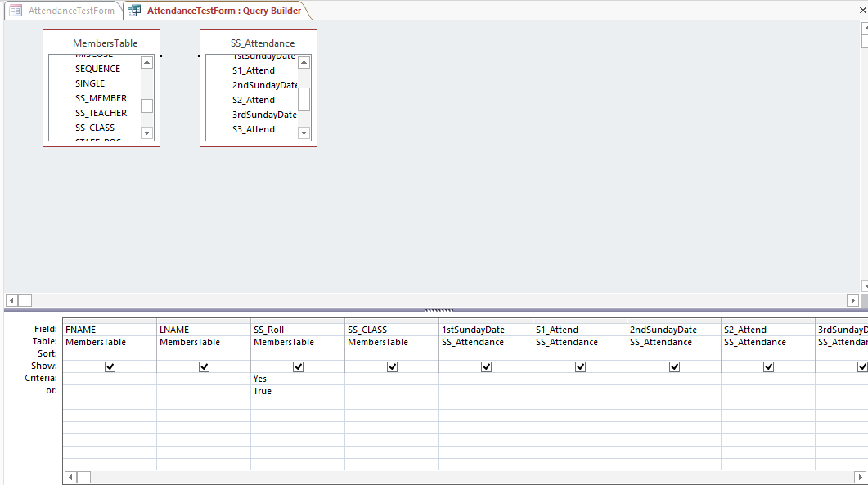The image size is (868, 485).
Task: Select 3rdSundayDate in SS_Attendance list
Action: [264, 115]
